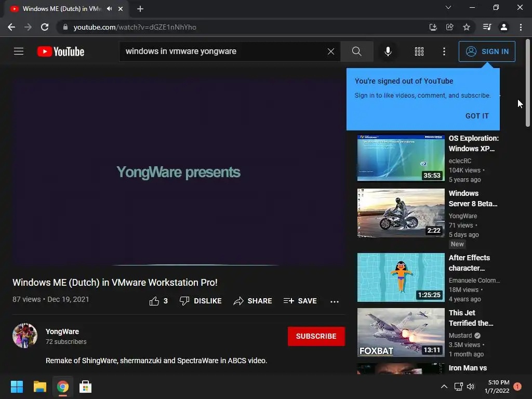Go back in browser
Screen dimensions: 532x399
click(11, 27)
